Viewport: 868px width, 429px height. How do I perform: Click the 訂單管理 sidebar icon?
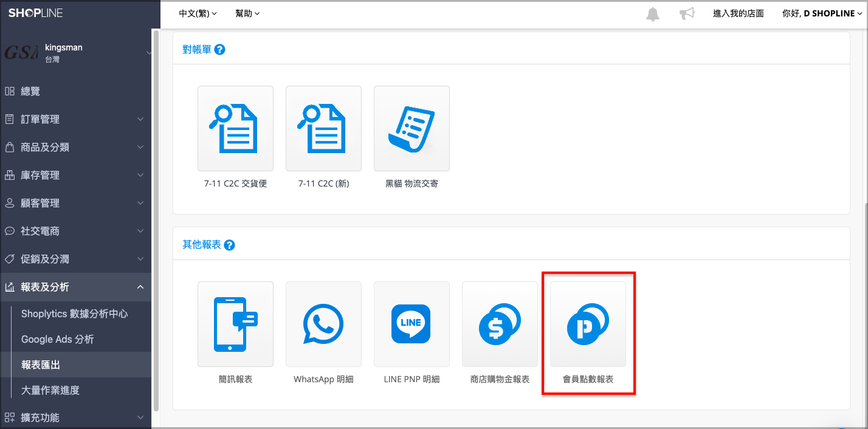click(10, 119)
